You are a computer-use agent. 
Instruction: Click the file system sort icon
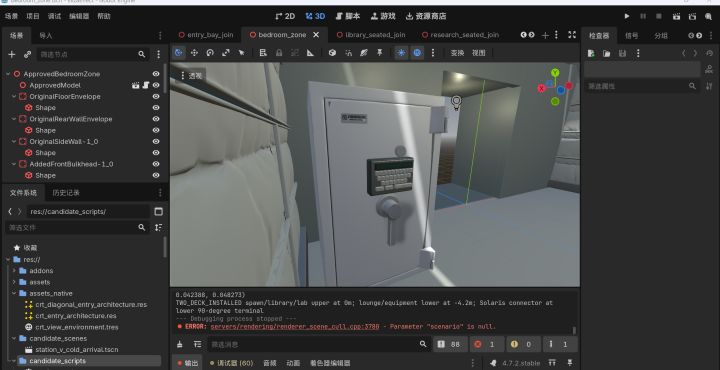(158, 227)
